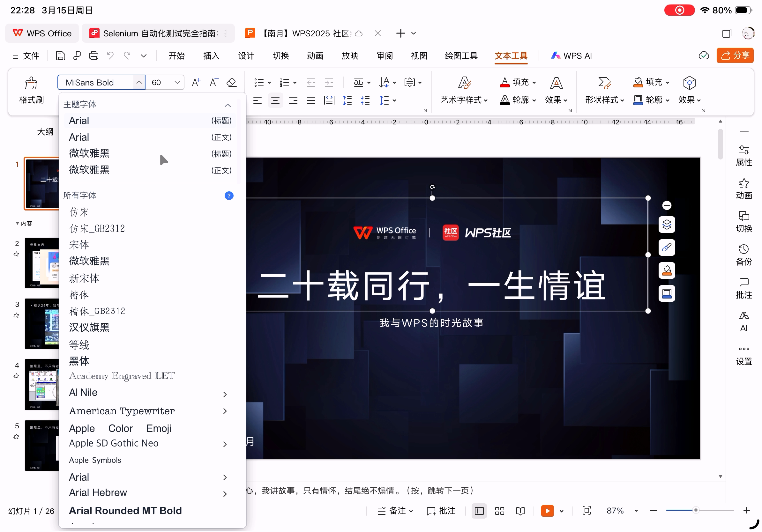Open the Design (设计) ribbon tab
The height and width of the screenshot is (532, 762).
coord(246,56)
